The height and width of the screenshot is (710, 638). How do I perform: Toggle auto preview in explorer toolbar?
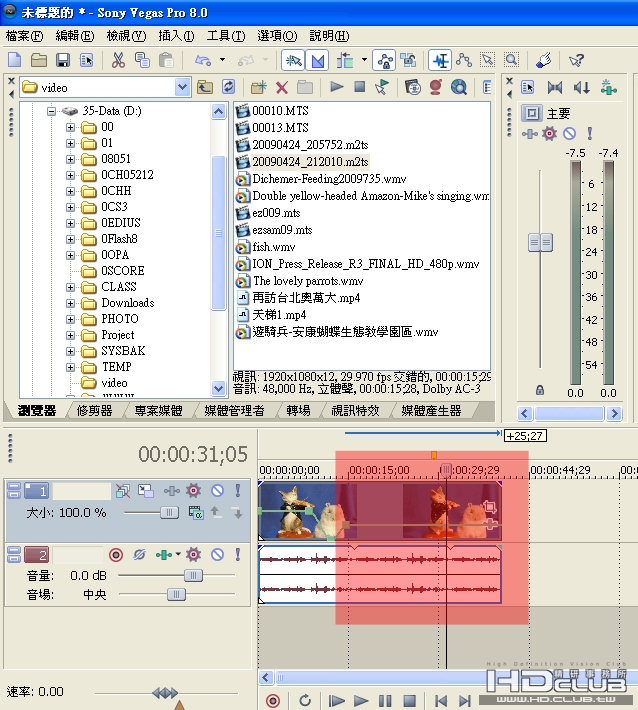click(x=382, y=87)
